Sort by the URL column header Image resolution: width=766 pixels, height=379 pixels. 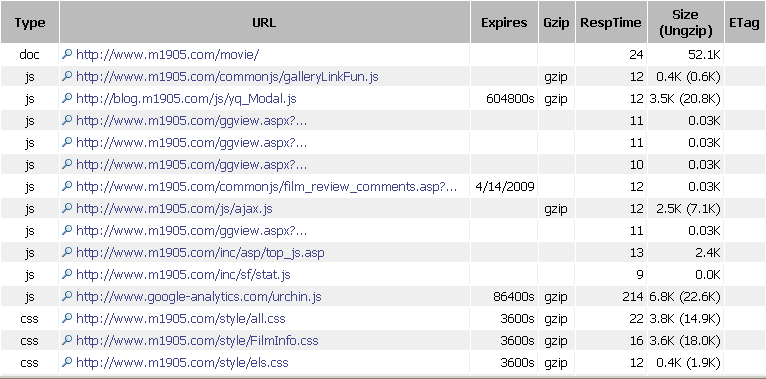264,22
